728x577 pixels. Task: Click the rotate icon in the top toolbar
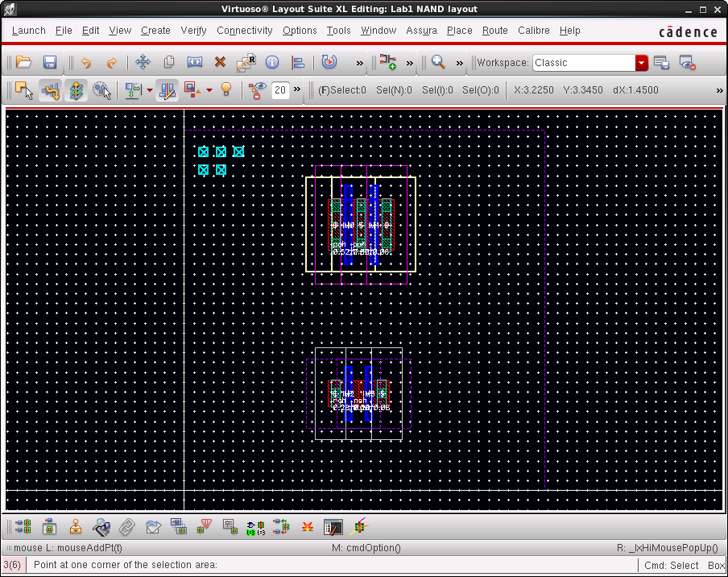coord(329,62)
